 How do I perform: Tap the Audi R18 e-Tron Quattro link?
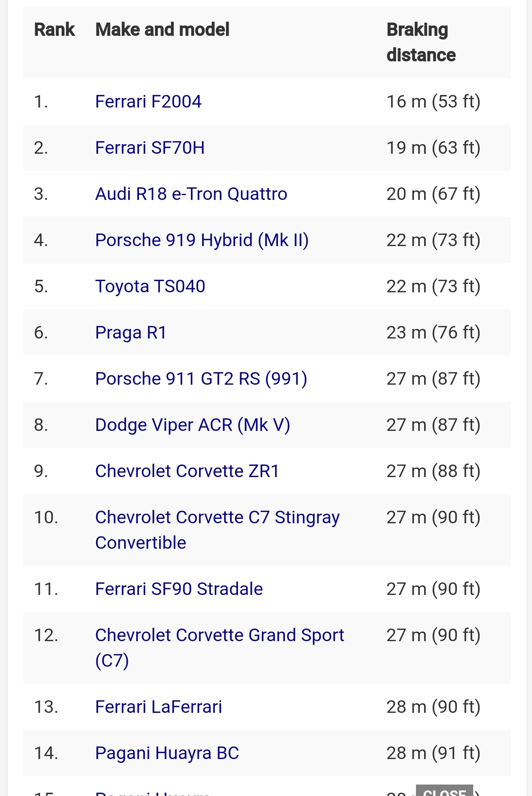point(191,194)
